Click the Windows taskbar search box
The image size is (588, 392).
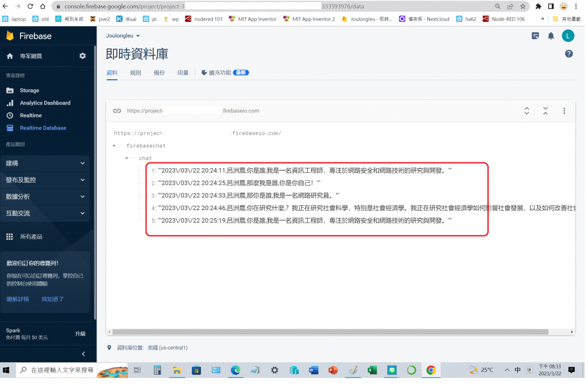click(x=71, y=370)
